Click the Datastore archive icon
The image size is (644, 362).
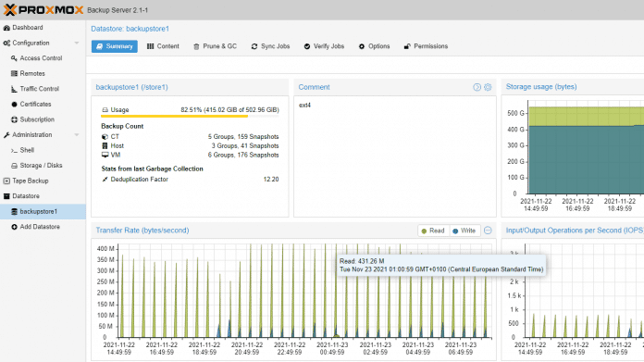point(6,196)
